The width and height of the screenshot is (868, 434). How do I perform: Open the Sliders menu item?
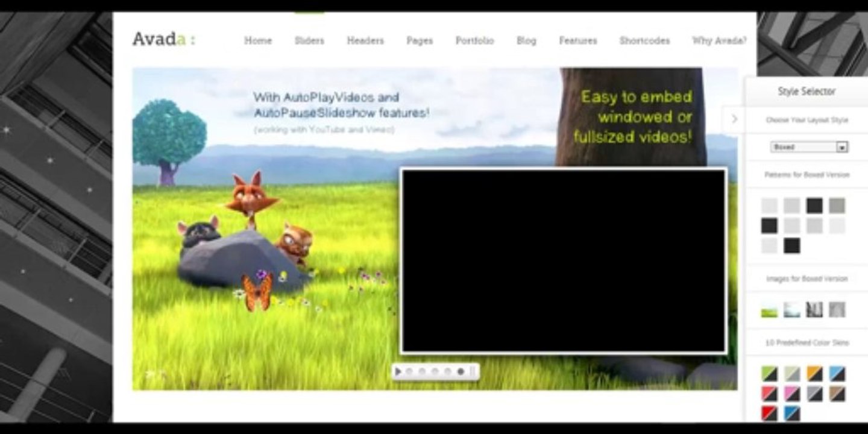(309, 40)
